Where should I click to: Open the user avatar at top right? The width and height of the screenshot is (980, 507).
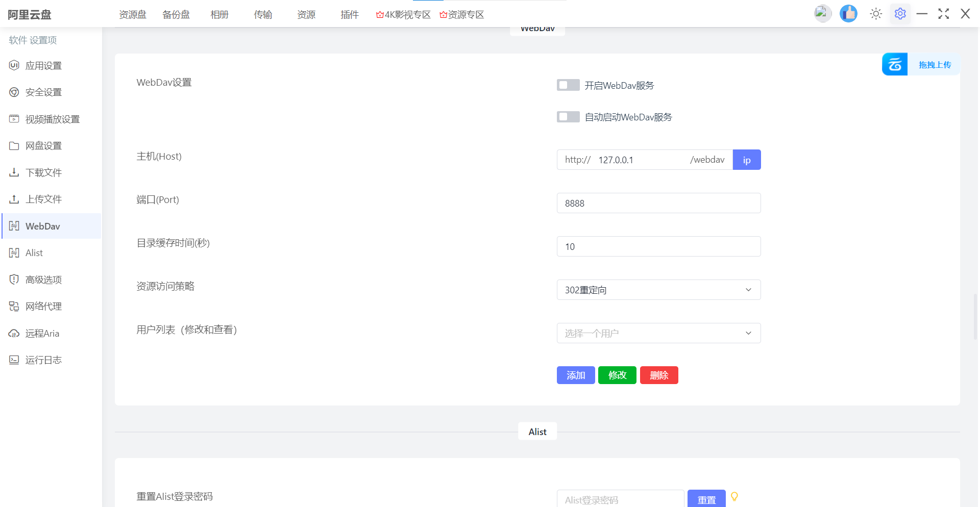[x=822, y=13]
